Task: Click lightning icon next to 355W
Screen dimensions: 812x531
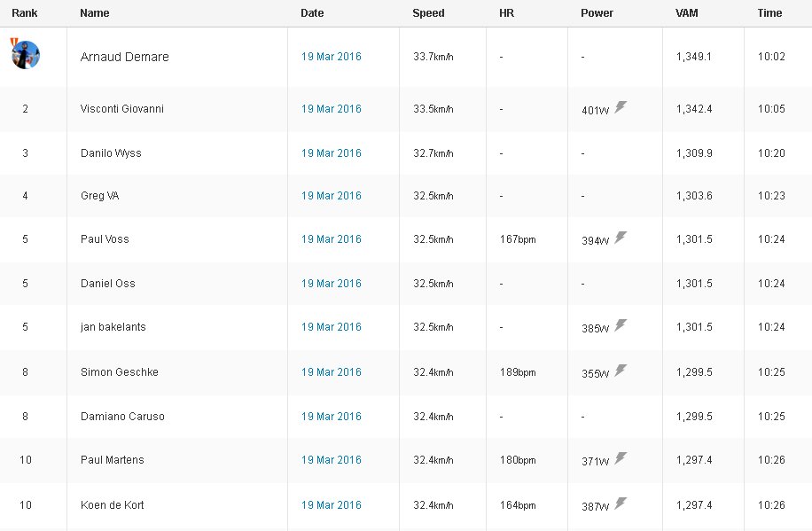Action: (x=621, y=371)
